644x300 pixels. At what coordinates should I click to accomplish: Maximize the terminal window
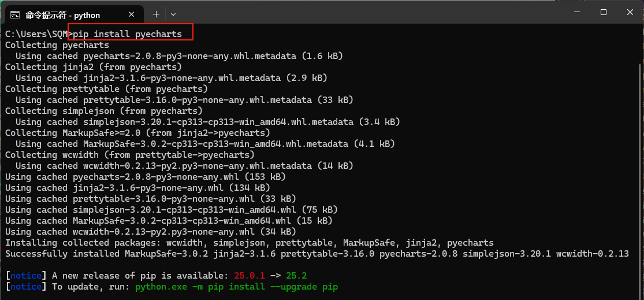pyautogui.click(x=604, y=12)
